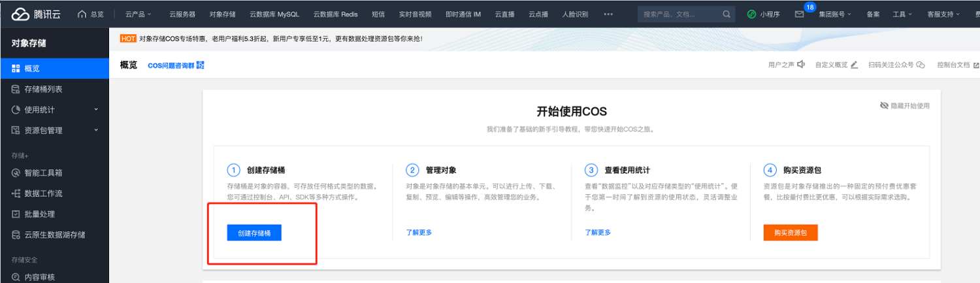The height and width of the screenshot is (283, 980).
Task: Select 云数据库 MySQL in the top bar
Action: pyautogui.click(x=274, y=14)
